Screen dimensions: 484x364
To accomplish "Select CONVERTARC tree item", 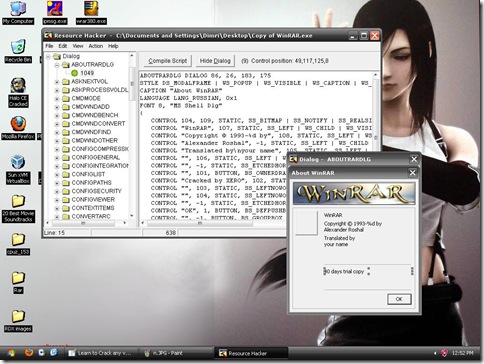I will (91, 216).
